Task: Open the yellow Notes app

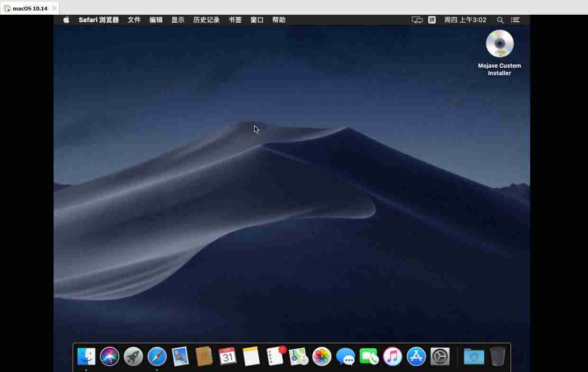Action: [251, 356]
